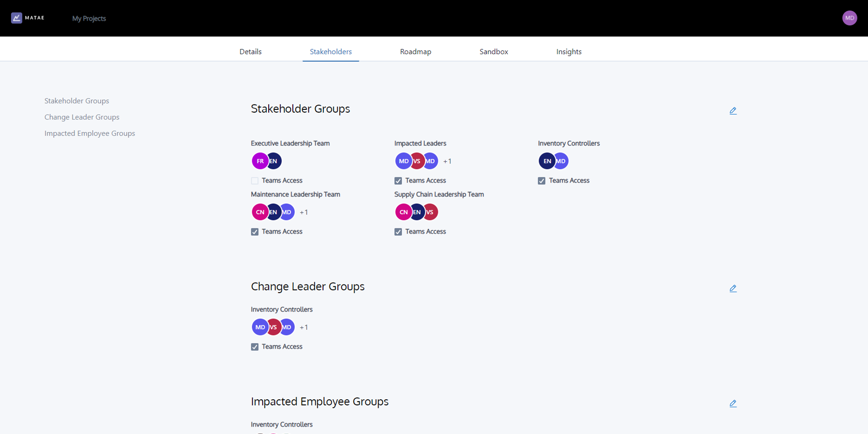This screenshot has height=434, width=868.
Task: Click the EN avatar under Inventory Controllers
Action: point(547,160)
